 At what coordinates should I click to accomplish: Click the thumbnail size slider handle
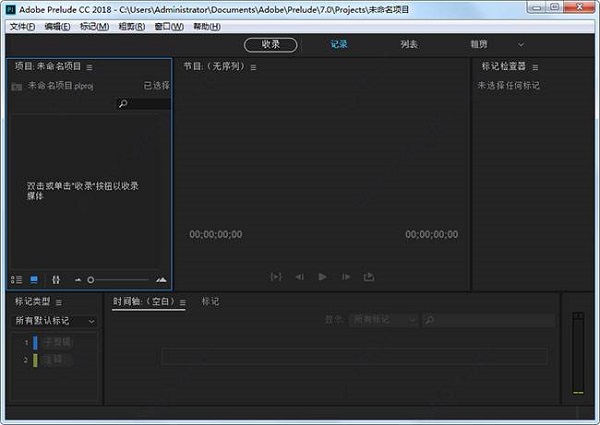pos(91,280)
